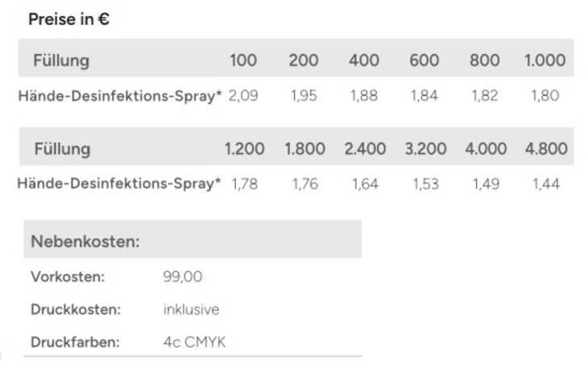Select the 1,64 price cell

coord(364,185)
